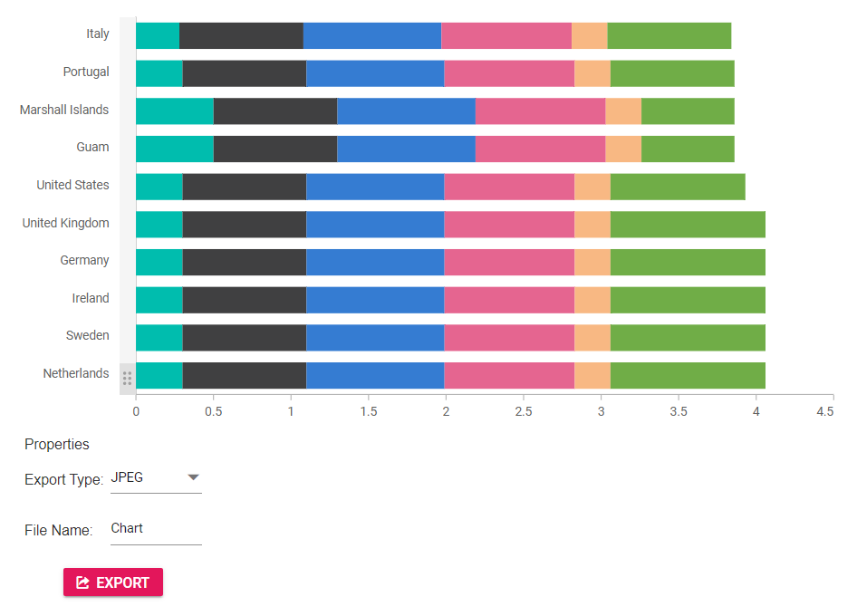Screen dimensions: 857x616
Task: Select the teal segment of the Italy bar
Action: click(158, 35)
